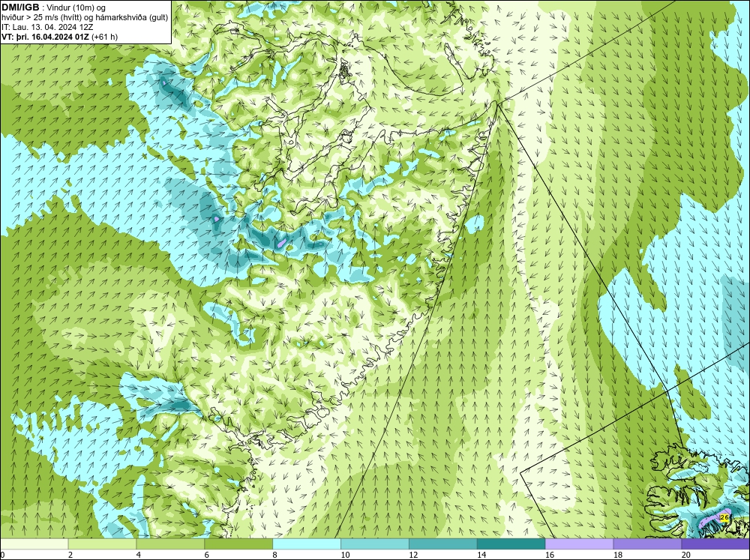Click the yellow 26 max-gust label
Screen dimensions: 750x560
pos(724,517)
